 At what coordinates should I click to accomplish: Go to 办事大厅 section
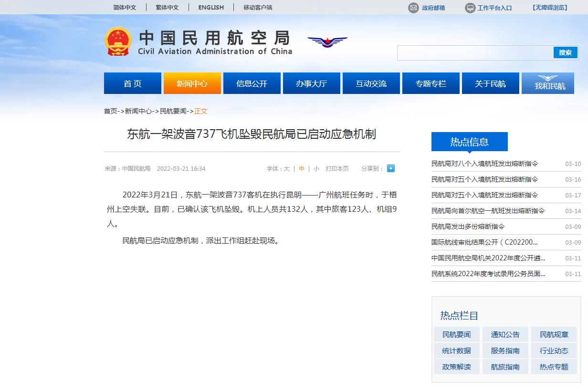tap(311, 83)
